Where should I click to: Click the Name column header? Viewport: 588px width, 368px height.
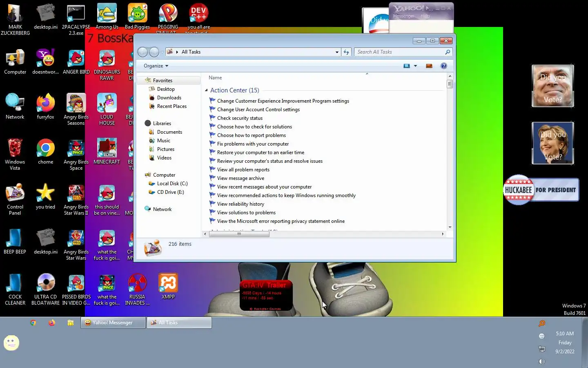coord(215,78)
